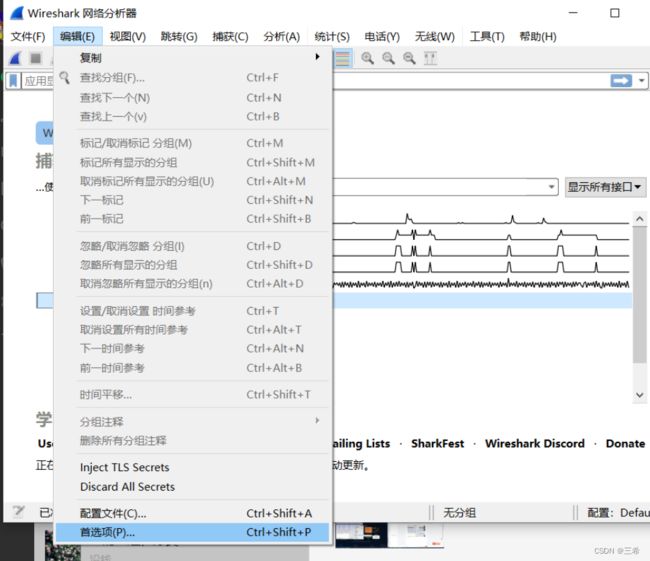Click the interface list scroll down arrow
Image resolution: width=650 pixels, height=561 pixels.
640,395
